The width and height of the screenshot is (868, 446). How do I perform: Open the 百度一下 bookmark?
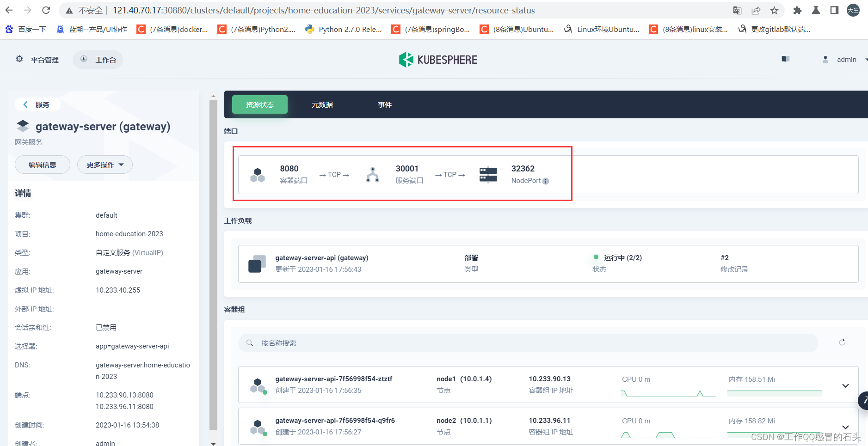26,29
